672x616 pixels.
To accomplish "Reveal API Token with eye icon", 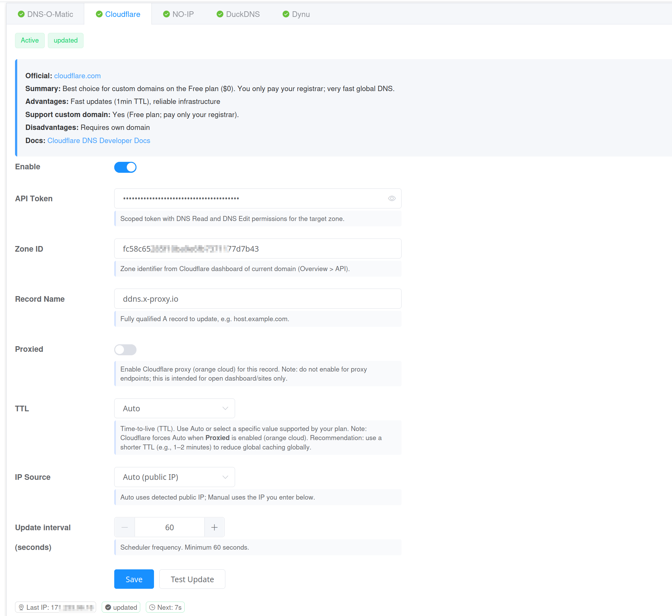I will point(392,198).
